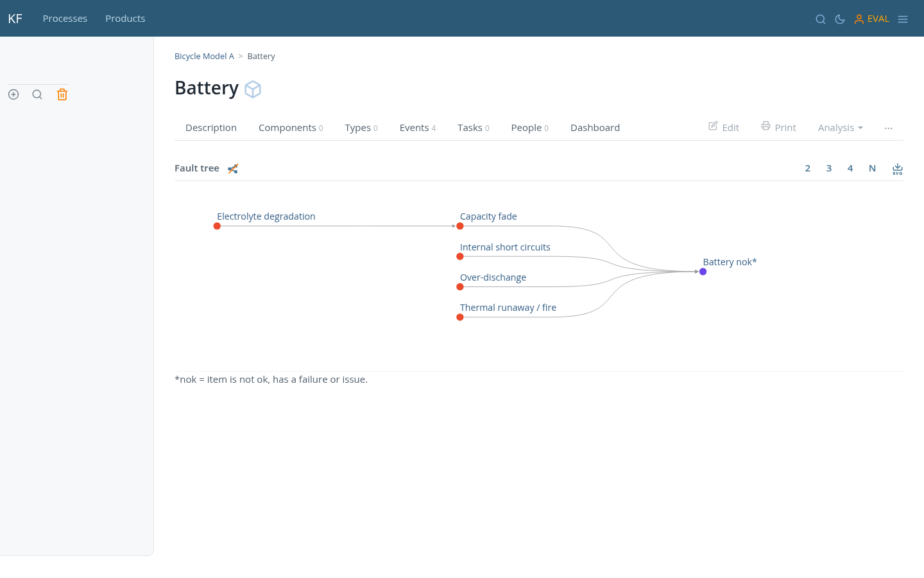Open Capacity fade node label
The width and height of the screenshot is (924, 578).
[488, 216]
